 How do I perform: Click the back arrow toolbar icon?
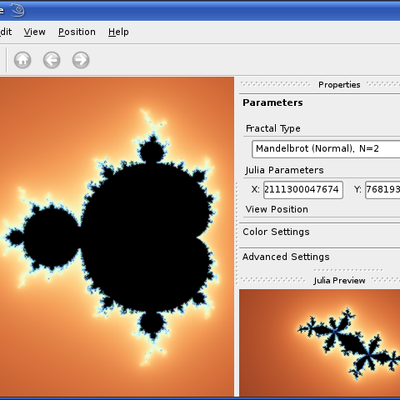tap(52, 60)
